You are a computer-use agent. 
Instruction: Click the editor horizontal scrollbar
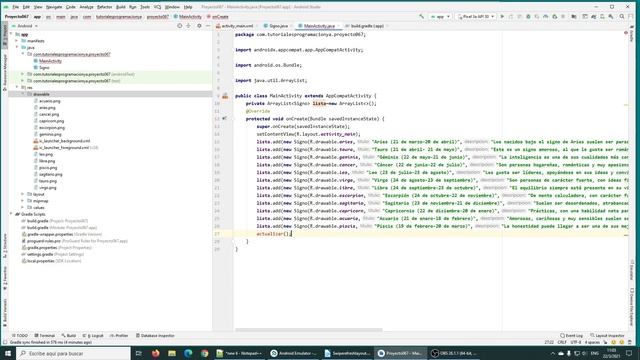click(309, 330)
